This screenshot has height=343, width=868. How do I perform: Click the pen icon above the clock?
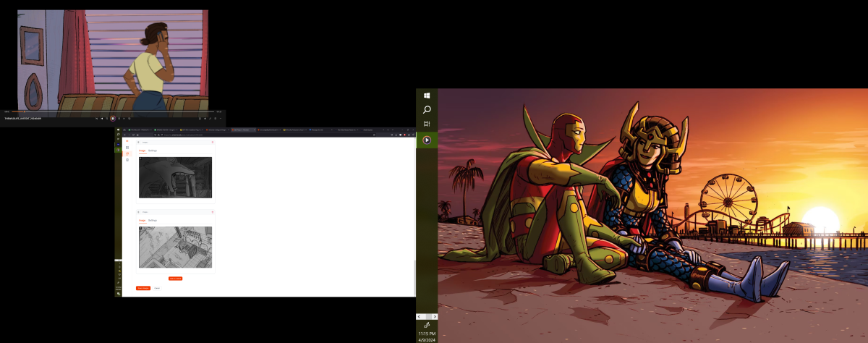click(x=427, y=325)
